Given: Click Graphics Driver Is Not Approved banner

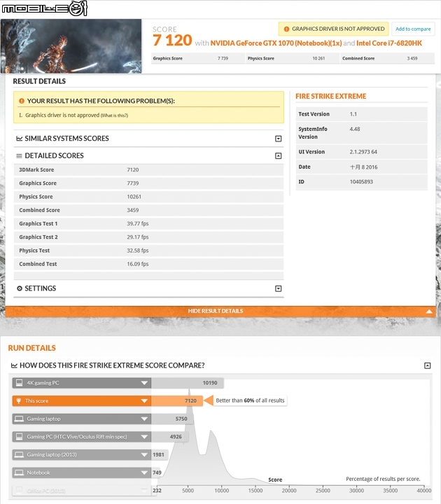Looking at the screenshot, I should [334, 29].
